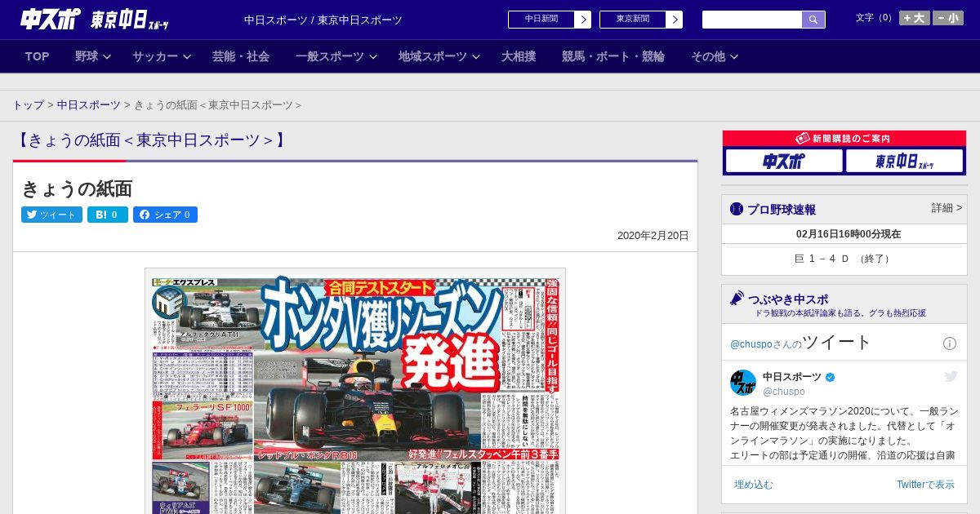Viewport: 980px width, 514px height.
Task: Open the 一般スポーツ menu
Action: tap(330, 56)
